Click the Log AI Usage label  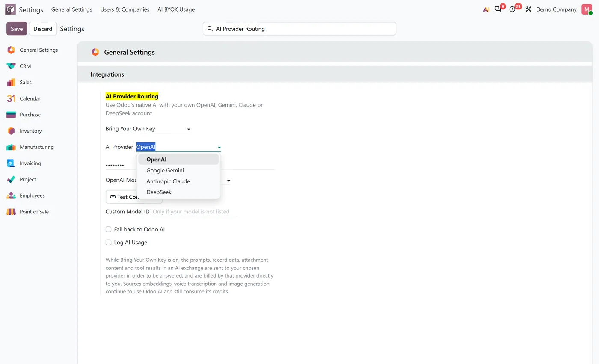[130, 243]
